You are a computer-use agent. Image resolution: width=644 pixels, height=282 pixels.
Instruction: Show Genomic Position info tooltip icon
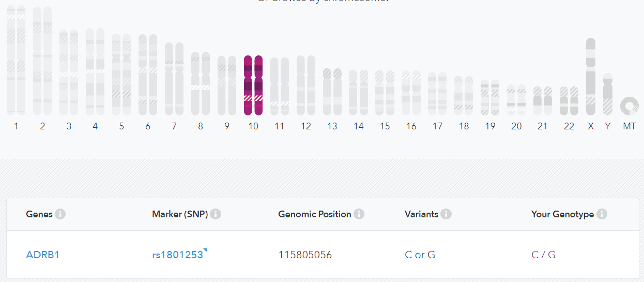pos(359,214)
